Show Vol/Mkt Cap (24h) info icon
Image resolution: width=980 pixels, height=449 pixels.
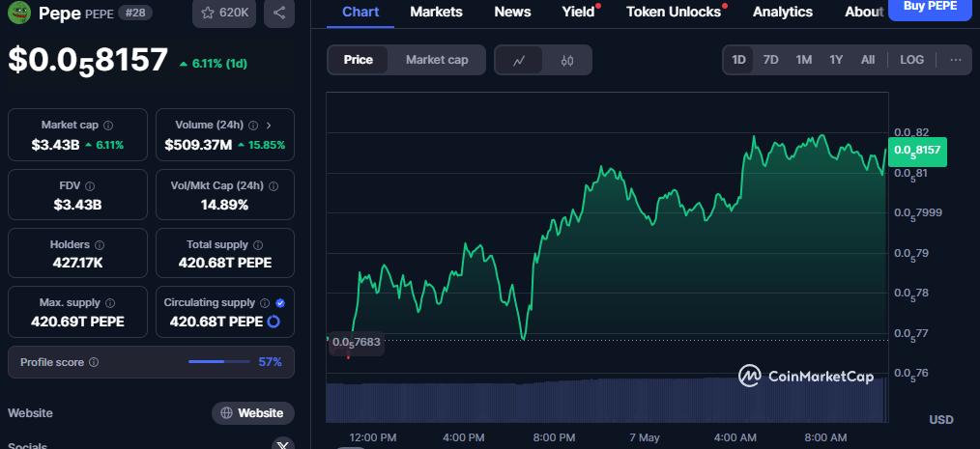coord(274,186)
